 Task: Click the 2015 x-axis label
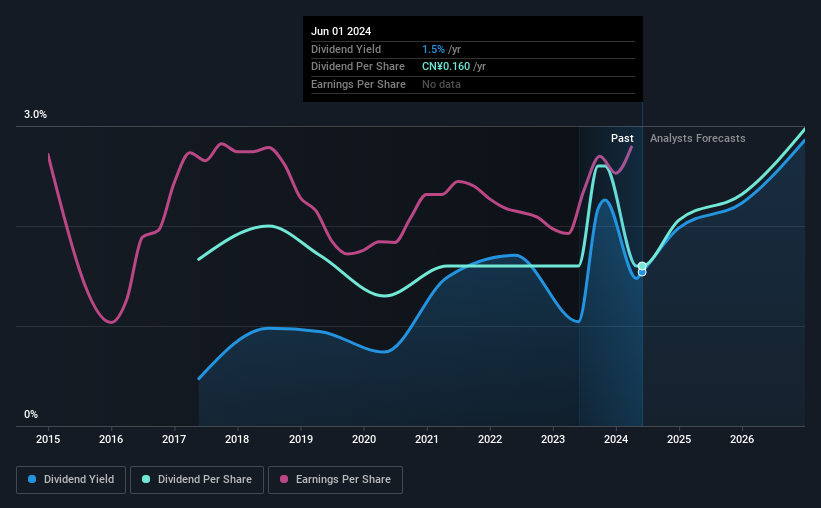click(x=48, y=439)
